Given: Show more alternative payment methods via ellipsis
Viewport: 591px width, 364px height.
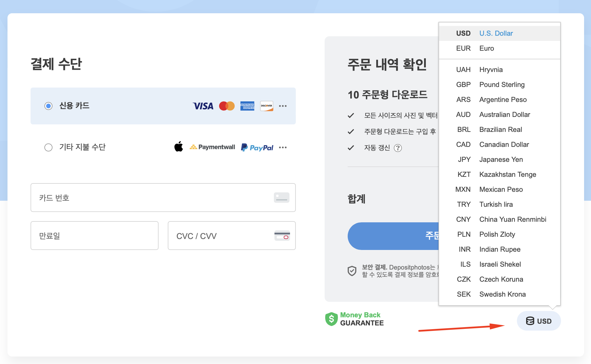Looking at the screenshot, I should point(283,147).
